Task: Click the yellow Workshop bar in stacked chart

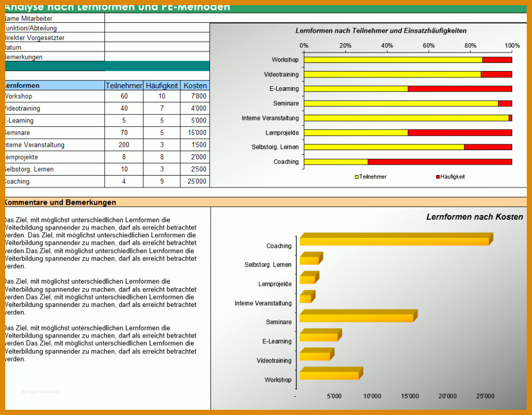Action: 393,60
